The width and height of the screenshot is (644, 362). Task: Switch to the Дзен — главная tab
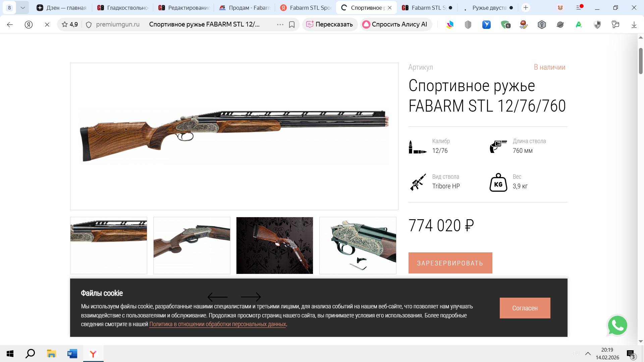point(61,7)
